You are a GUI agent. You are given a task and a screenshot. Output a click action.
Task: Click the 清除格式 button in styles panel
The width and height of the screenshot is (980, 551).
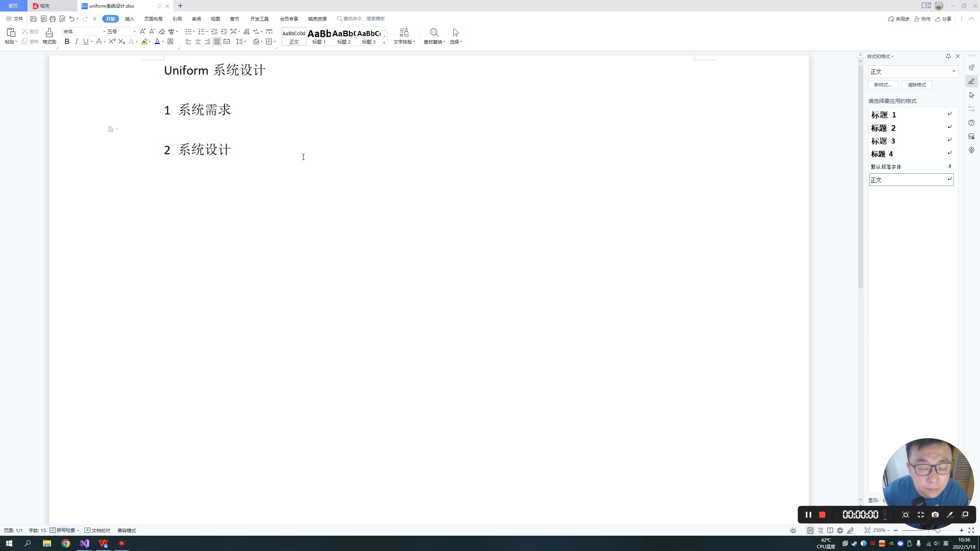916,85
